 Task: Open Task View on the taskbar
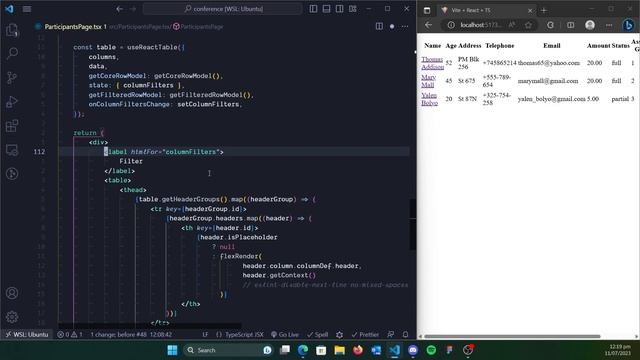click(284, 350)
